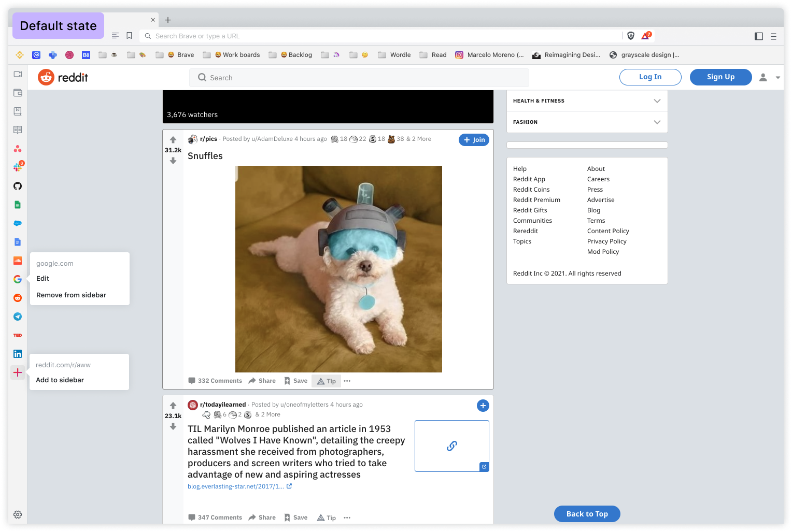Downvote the Marilyn Monroe TIL post
The width and height of the screenshot is (792, 532).
pos(173,426)
